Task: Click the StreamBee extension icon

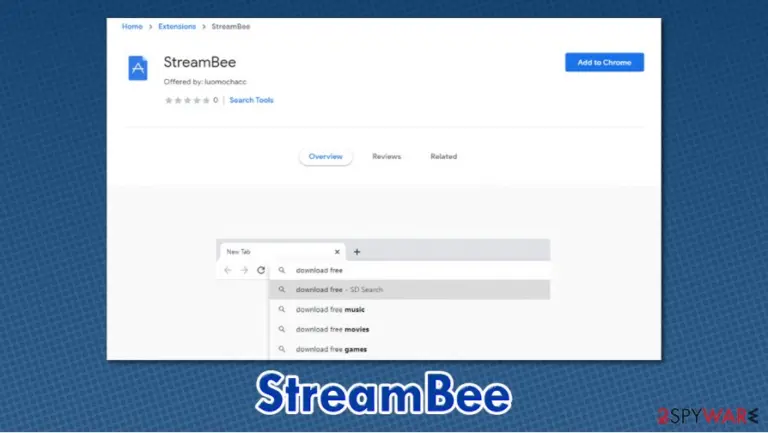Action: (x=138, y=68)
